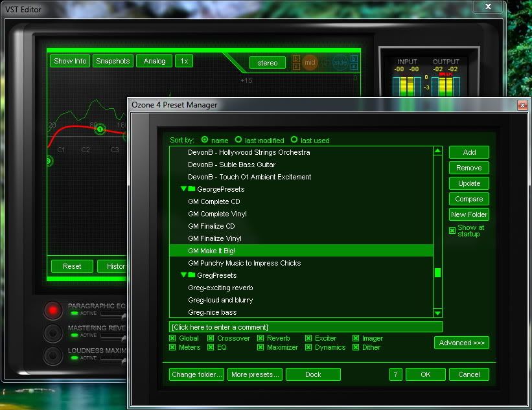Click the Paragraphic EQ round module button
Viewport: 532px width, 410px height.
[x=53, y=310]
